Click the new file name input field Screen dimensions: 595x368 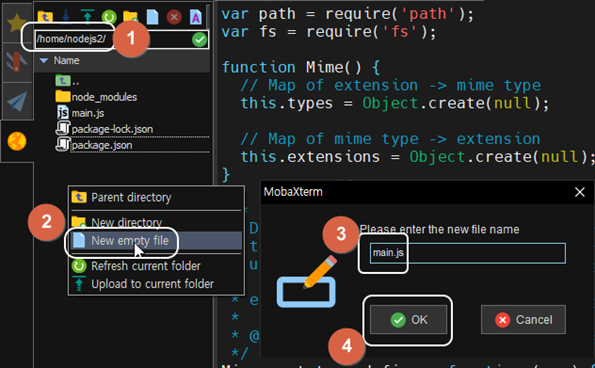point(468,253)
